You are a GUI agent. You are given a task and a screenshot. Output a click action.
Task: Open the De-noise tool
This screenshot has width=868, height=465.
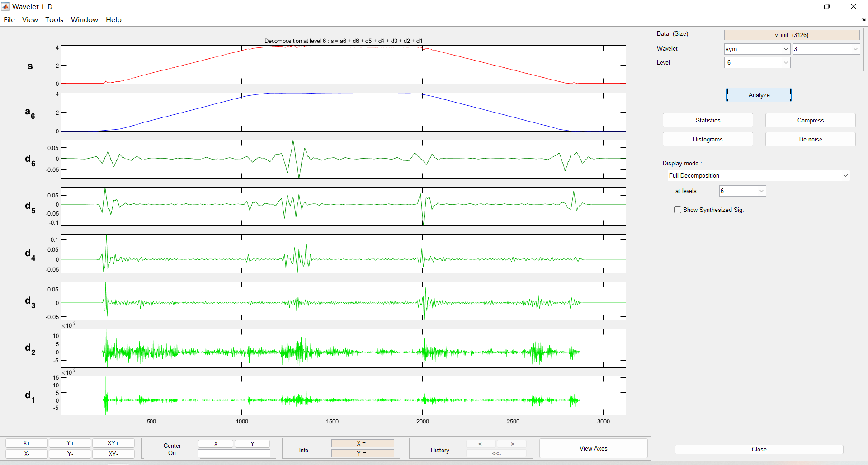[x=810, y=139]
